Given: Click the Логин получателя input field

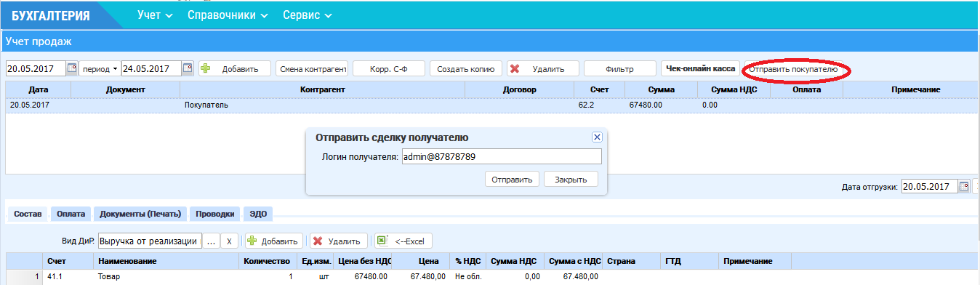Looking at the screenshot, I should [501, 156].
